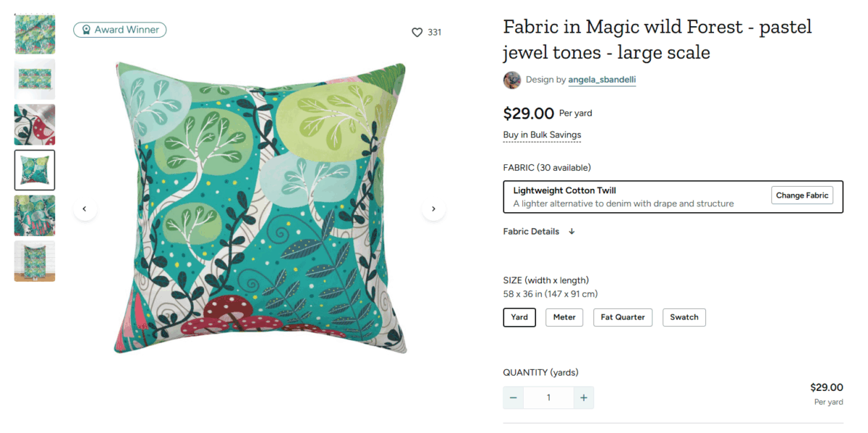Choose the Fat Quarter size
This screenshot has height=433, width=868.
[x=623, y=317]
